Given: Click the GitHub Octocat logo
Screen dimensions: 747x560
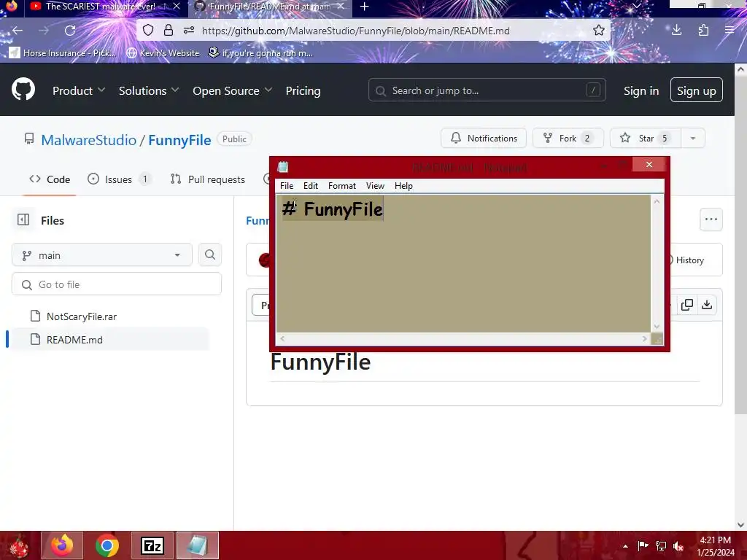Looking at the screenshot, I should pyautogui.click(x=23, y=89).
